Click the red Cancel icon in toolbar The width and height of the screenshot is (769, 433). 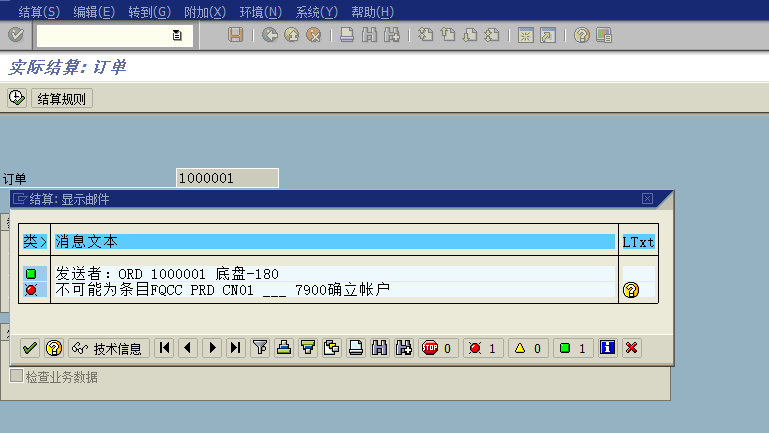pos(313,35)
